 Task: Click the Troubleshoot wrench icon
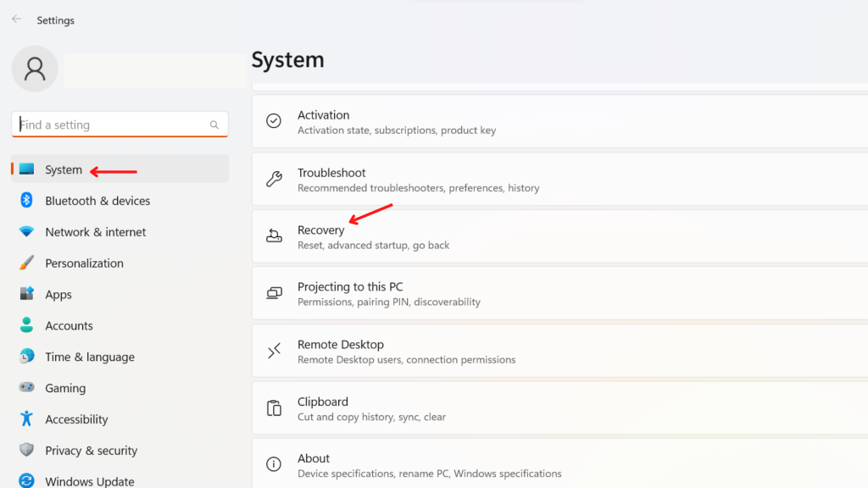[274, 178]
